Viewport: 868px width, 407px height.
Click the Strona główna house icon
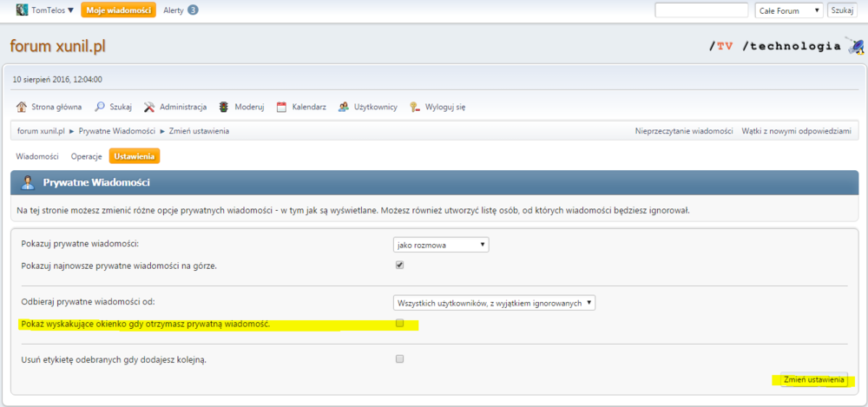pyautogui.click(x=22, y=107)
